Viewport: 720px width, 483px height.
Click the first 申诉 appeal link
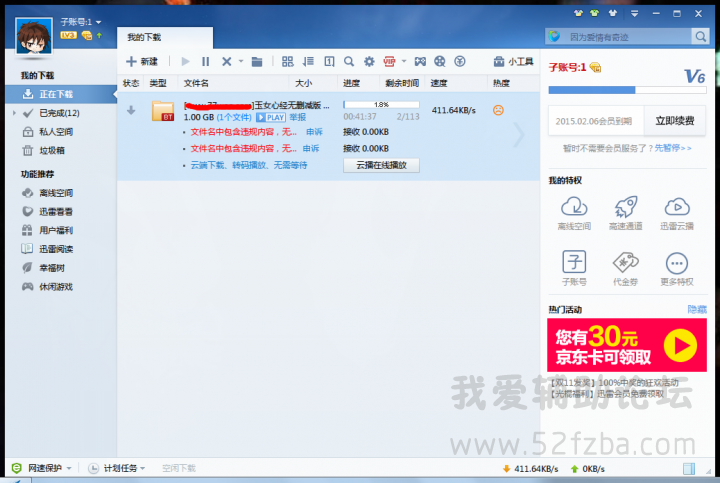[315, 132]
